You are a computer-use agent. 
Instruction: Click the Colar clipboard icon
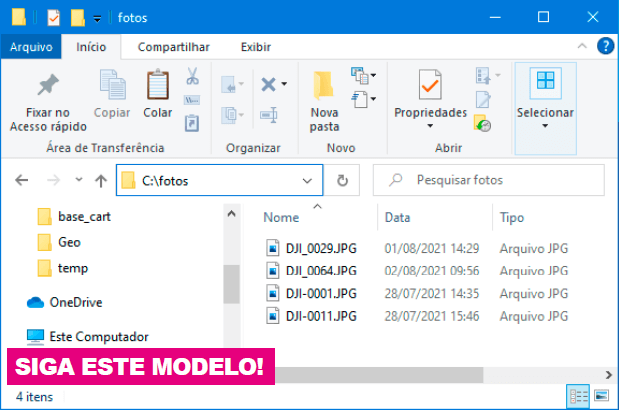[x=158, y=84]
